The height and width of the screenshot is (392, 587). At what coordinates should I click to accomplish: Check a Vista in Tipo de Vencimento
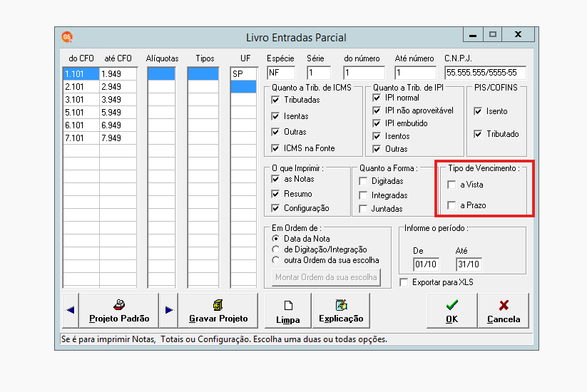[452, 185]
